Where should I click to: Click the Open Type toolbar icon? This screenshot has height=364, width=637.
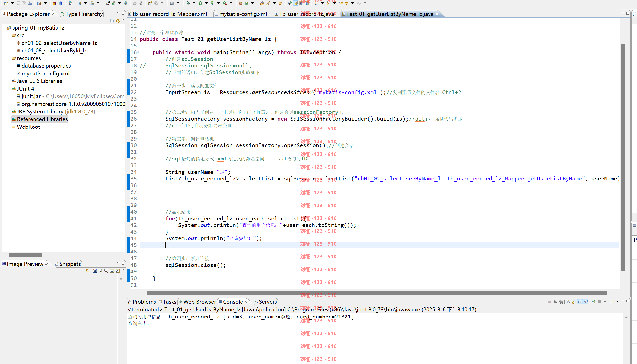(x=262, y=3)
